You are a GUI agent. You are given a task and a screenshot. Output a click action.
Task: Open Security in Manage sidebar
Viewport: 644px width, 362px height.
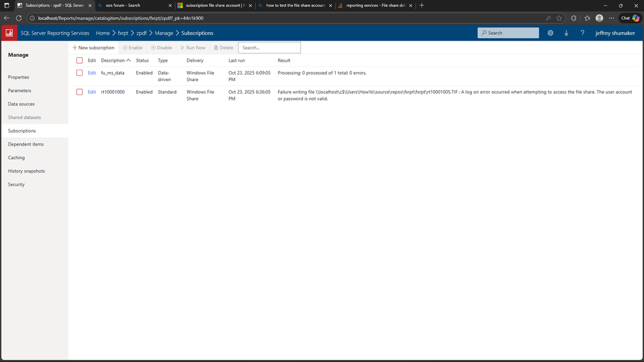tap(16, 185)
